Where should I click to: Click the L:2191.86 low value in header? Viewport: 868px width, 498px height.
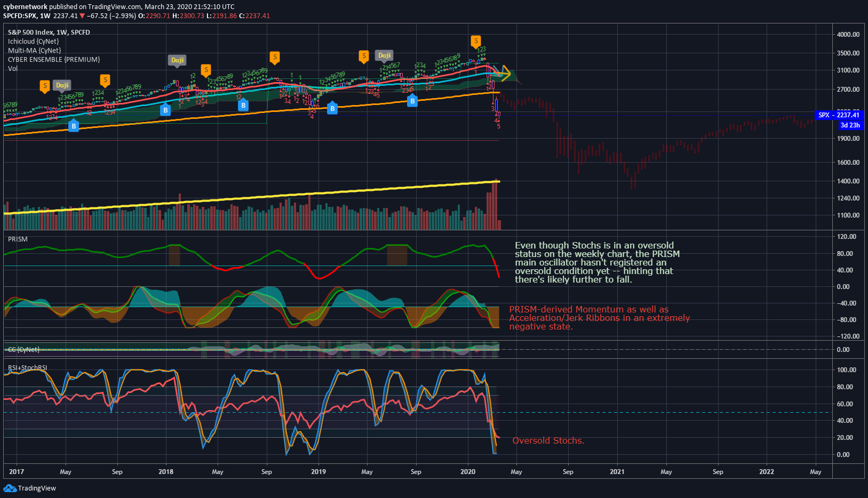tap(222, 16)
